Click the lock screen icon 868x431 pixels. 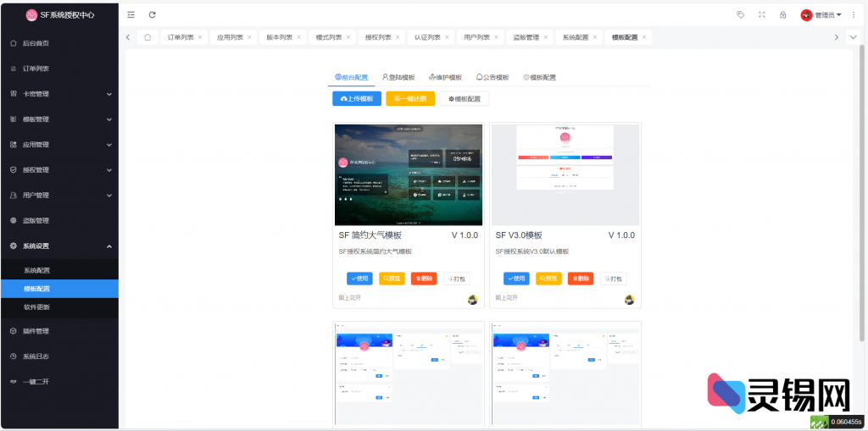782,14
